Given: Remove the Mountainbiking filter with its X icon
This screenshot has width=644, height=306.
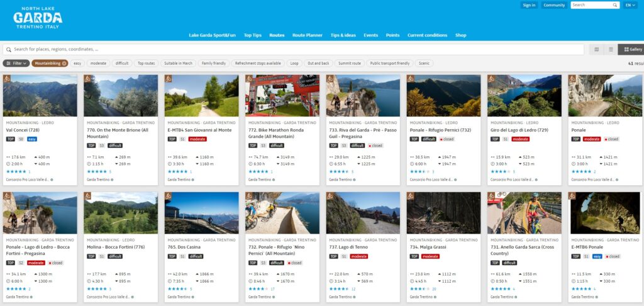Looking at the screenshot, I should 64,64.
